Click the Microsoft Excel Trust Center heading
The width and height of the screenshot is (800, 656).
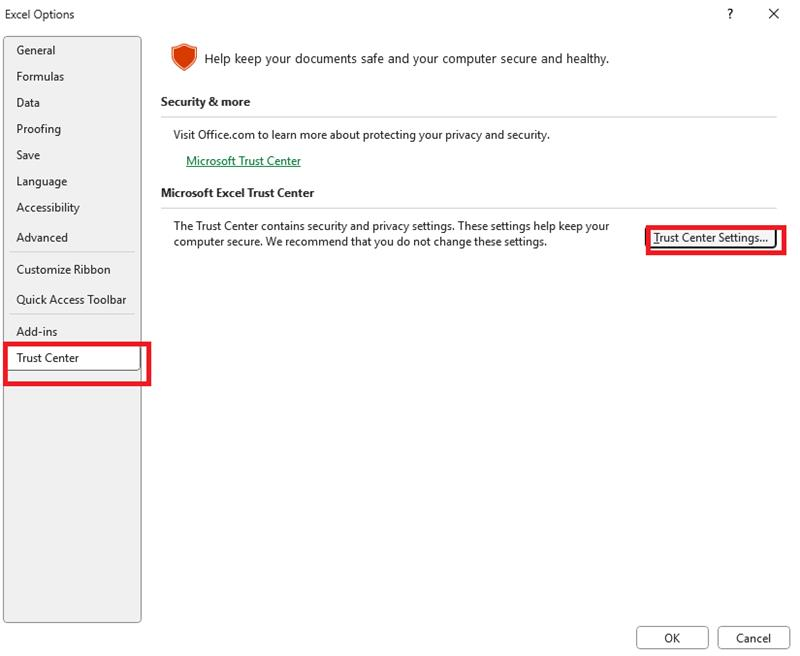(237, 193)
